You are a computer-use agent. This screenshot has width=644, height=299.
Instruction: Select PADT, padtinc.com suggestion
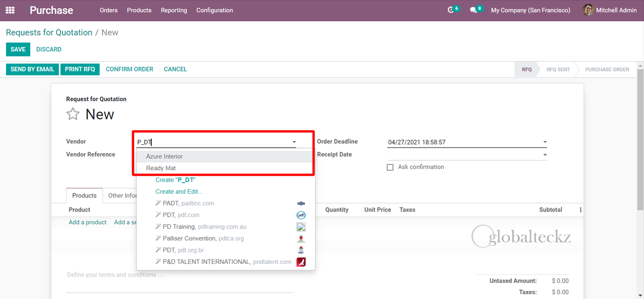click(x=226, y=203)
